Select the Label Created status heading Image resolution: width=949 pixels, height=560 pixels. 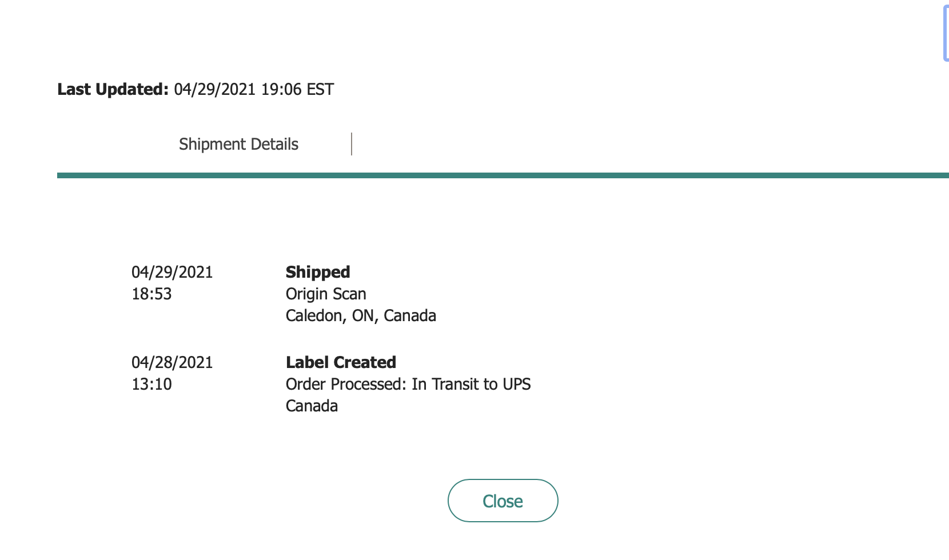click(x=341, y=362)
